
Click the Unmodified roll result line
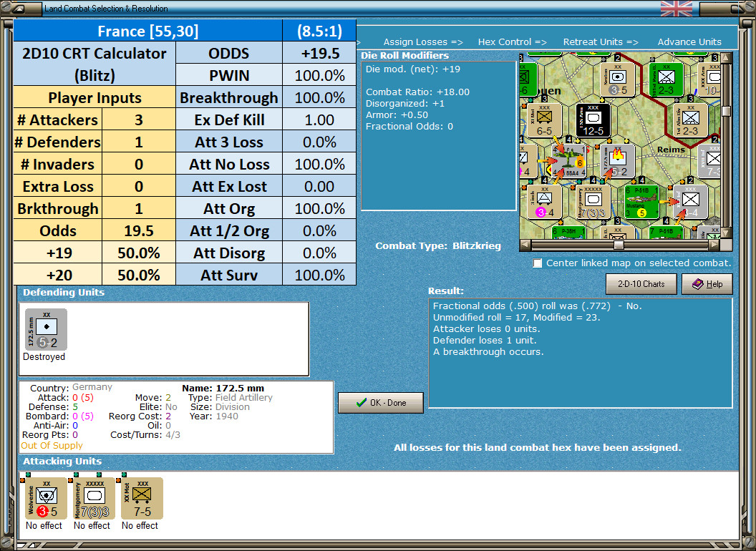point(516,317)
